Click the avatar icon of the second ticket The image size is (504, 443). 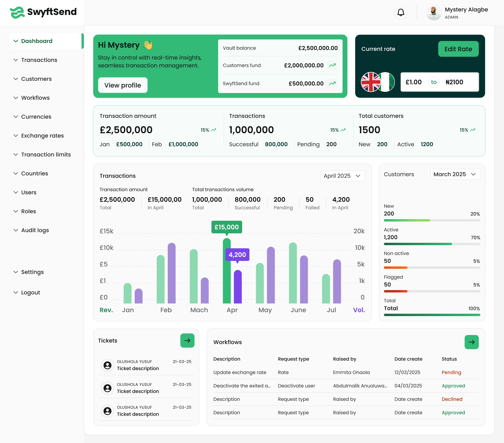pos(107,388)
